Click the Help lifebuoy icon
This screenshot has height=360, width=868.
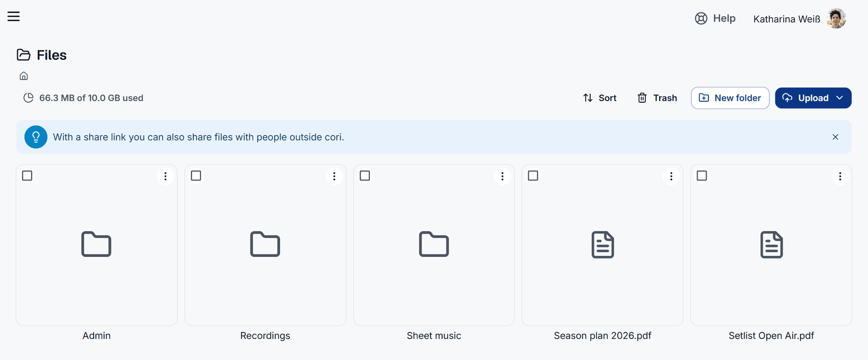[701, 18]
